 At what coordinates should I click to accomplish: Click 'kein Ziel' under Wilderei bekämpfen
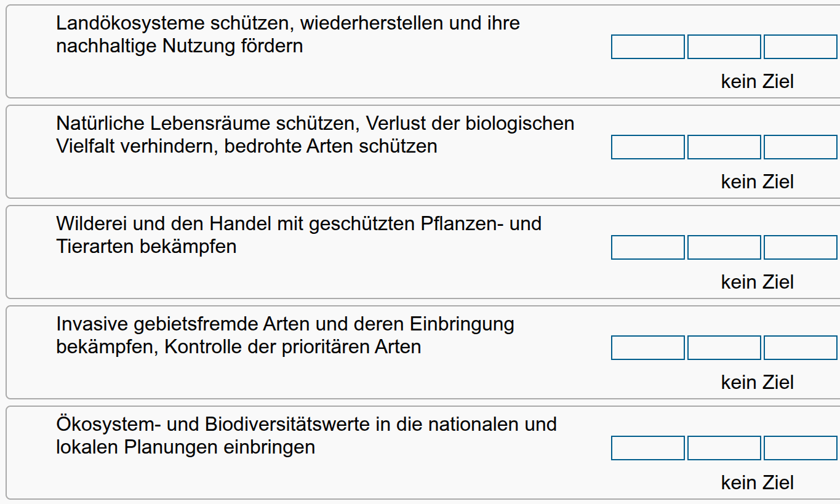click(x=757, y=282)
